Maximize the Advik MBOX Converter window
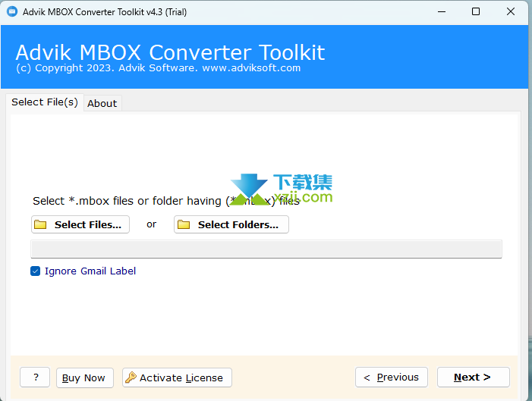 pyautogui.click(x=476, y=12)
